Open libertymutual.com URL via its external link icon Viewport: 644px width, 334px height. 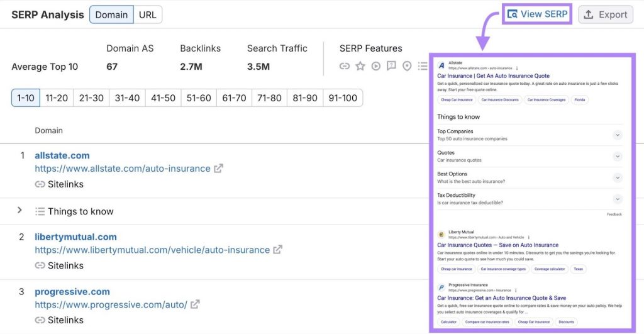coord(277,249)
